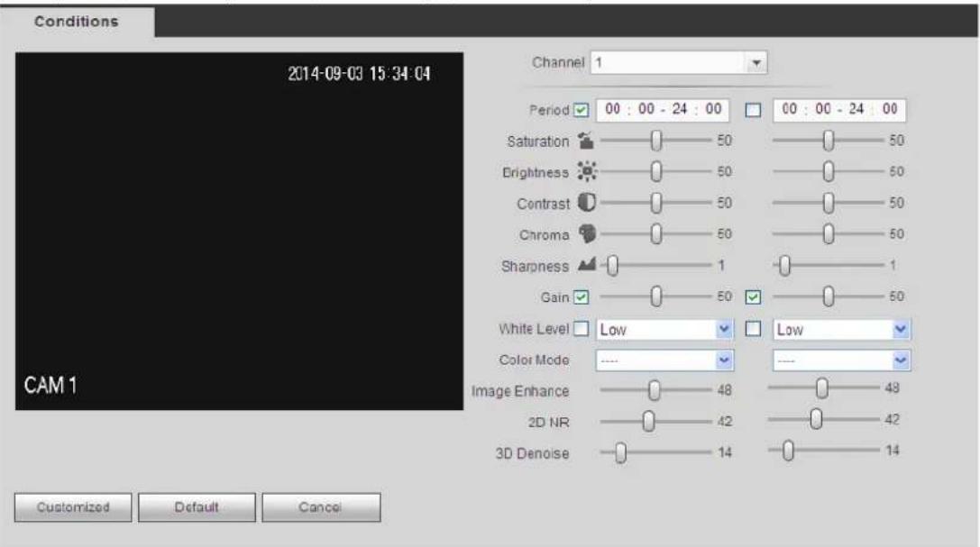980x547 pixels.
Task: Open the Channel dropdown
Action: coord(679,62)
